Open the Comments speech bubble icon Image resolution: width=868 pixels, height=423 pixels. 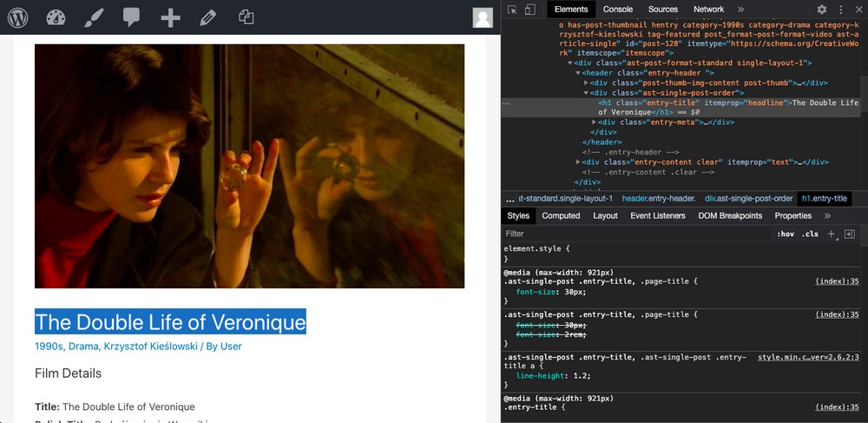coord(131,17)
